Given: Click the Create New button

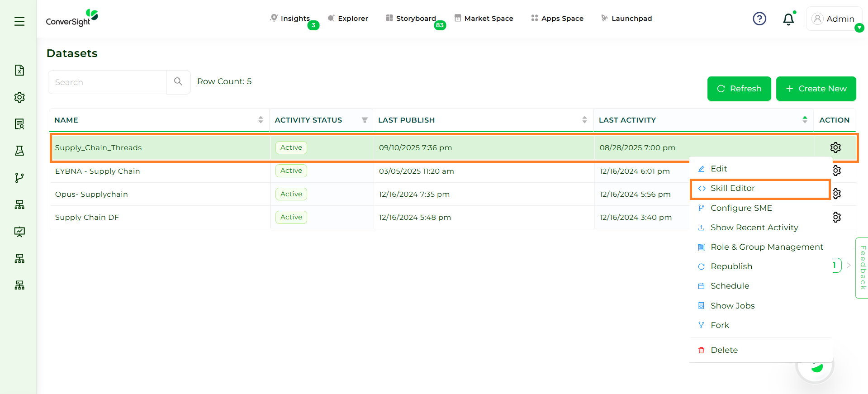Looking at the screenshot, I should pos(816,89).
